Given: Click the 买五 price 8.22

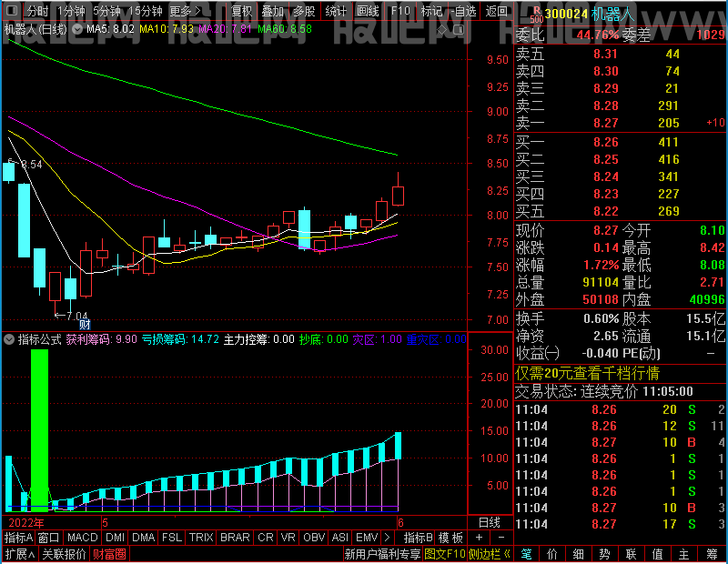Looking at the screenshot, I should pyautogui.click(x=606, y=211).
